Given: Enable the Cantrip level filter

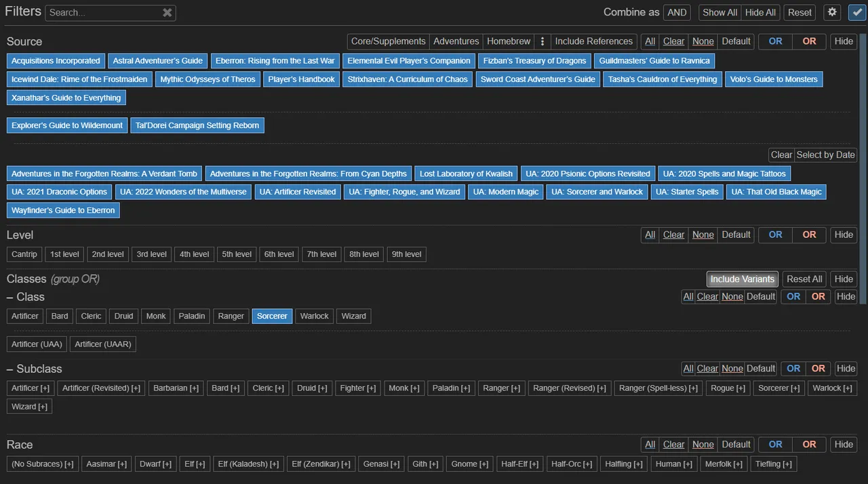Looking at the screenshot, I should point(24,254).
